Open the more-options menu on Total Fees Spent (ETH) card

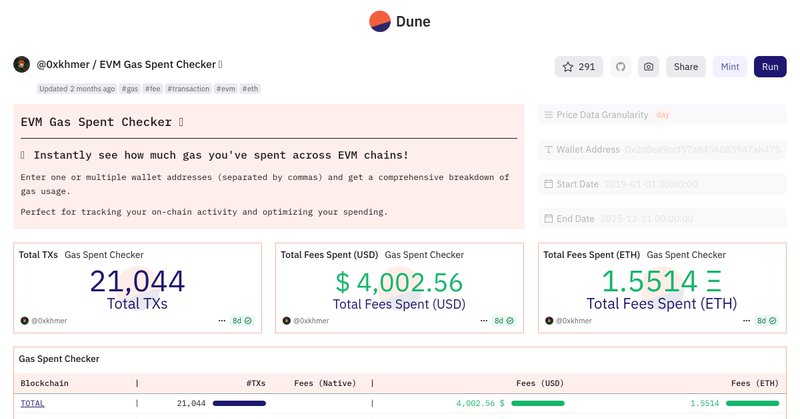tap(746, 321)
